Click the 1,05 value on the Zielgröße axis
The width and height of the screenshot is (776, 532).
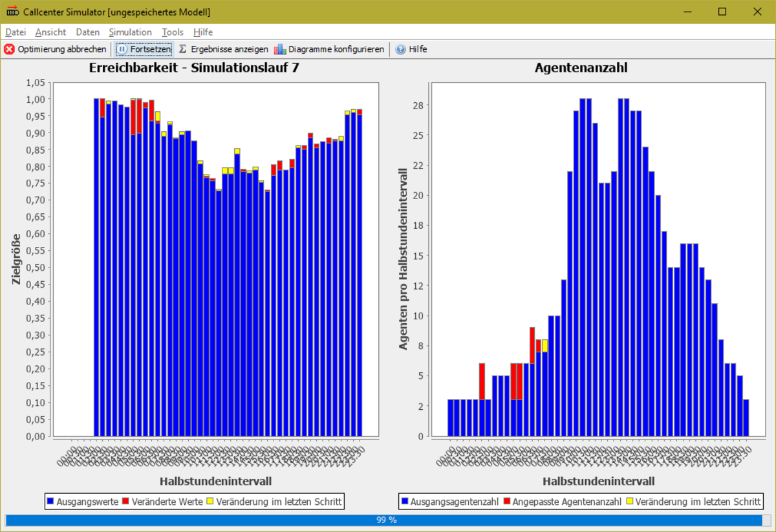36,83
